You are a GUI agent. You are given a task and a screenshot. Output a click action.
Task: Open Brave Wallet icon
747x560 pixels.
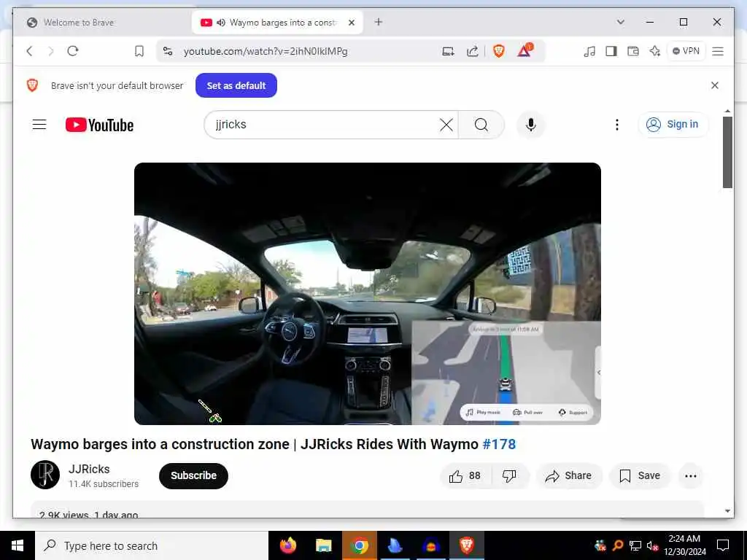tap(632, 51)
